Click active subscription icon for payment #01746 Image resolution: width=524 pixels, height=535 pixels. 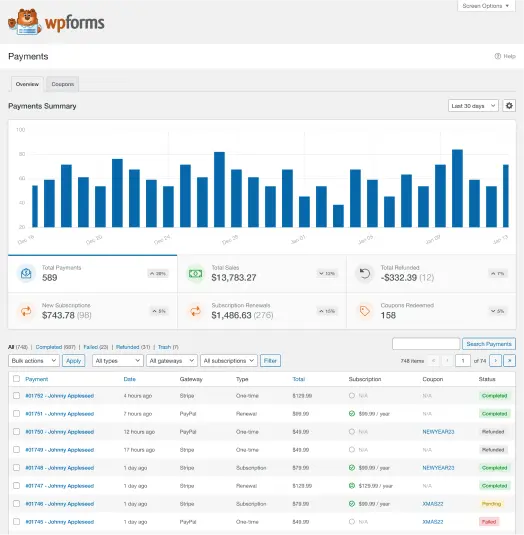tap(352, 504)
